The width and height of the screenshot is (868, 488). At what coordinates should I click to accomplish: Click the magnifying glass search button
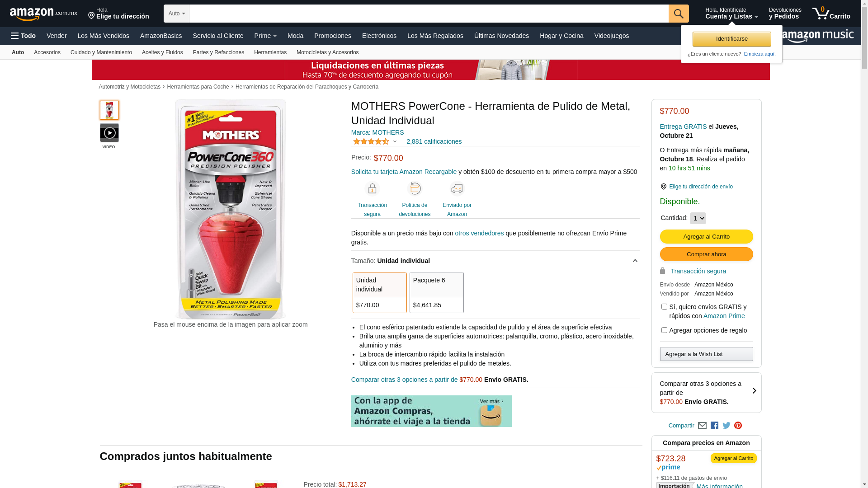coord(679,14)
